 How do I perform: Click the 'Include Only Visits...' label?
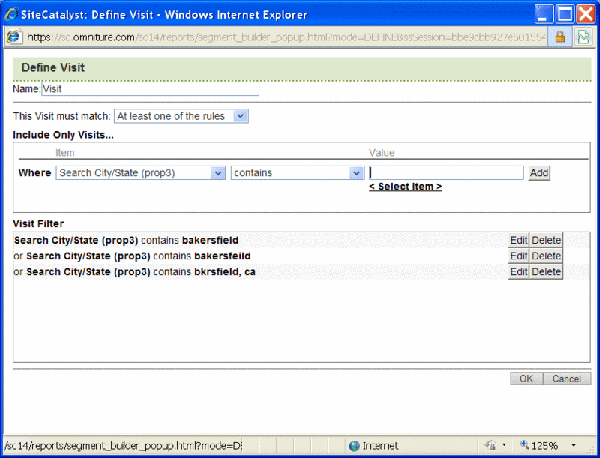pos(63,135)
